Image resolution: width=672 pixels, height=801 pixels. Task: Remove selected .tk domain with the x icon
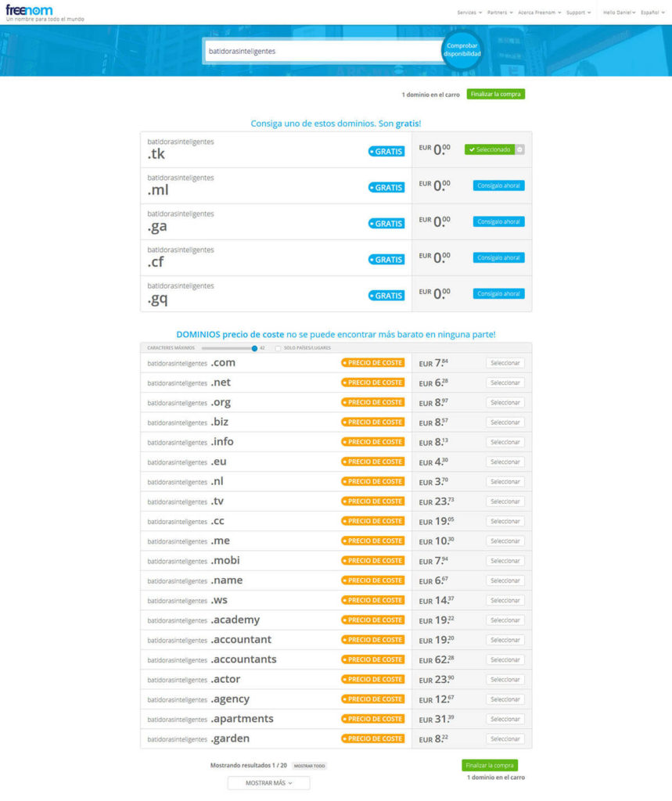pos(519,149)
